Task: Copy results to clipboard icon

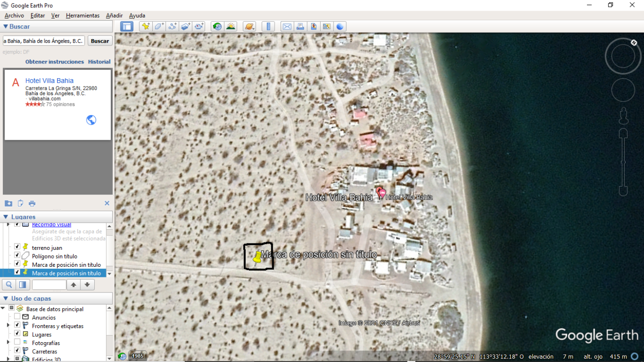Action: [20, 203]
